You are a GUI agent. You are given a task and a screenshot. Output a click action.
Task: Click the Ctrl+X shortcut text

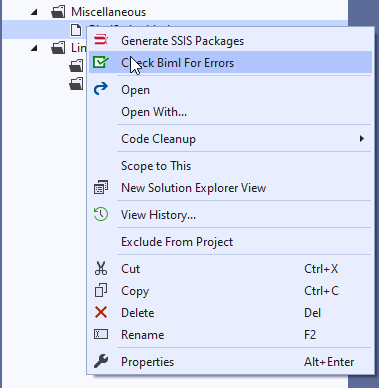click(x=321, y=269)
